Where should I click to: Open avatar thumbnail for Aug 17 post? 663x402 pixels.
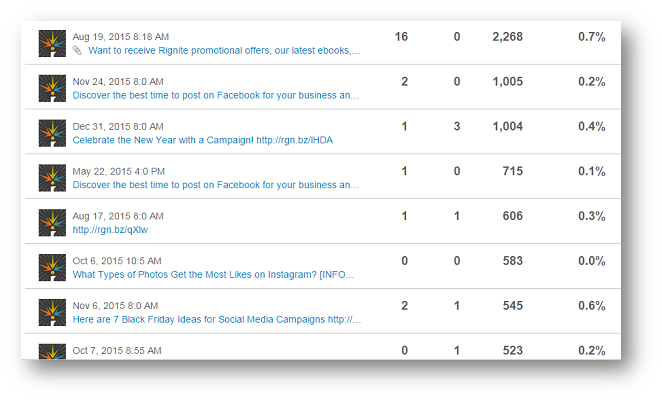pyautogui.click(x=52, y=223)
